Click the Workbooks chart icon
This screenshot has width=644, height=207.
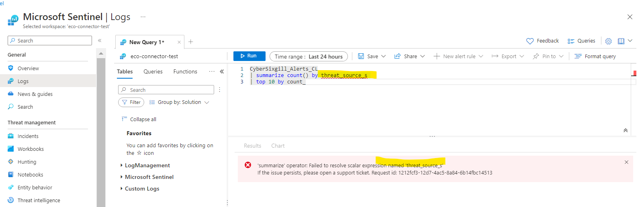11,149
